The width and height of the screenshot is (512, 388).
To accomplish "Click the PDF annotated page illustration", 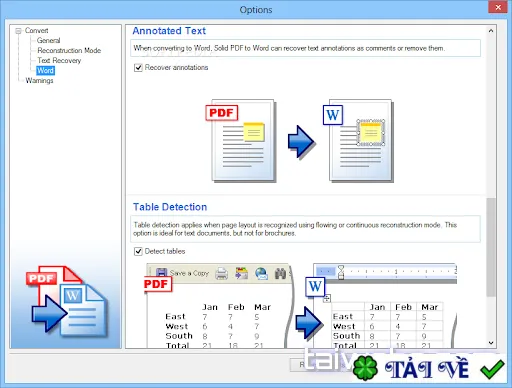I will coord(242,140).
